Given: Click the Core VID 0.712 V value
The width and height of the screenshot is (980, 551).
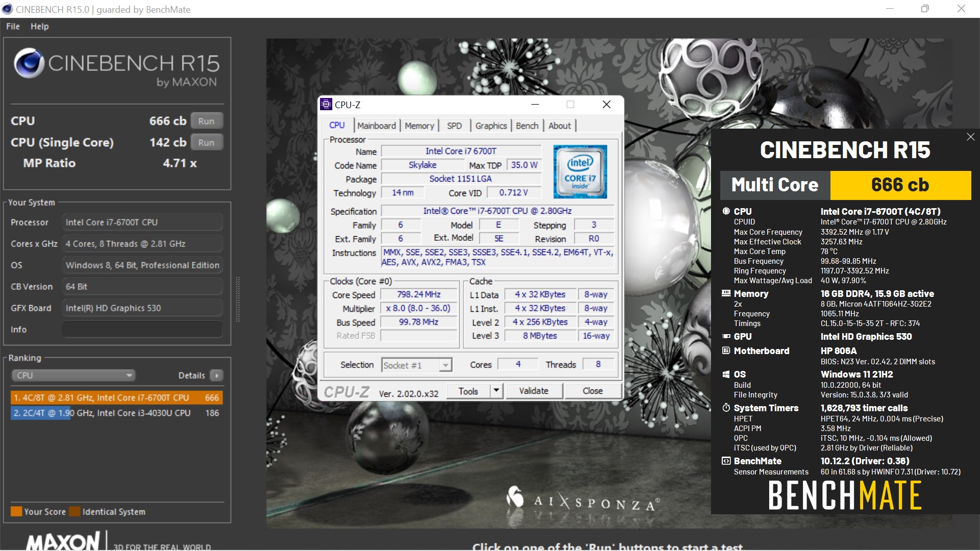Looking at the screenshot, I should tap(513, 192).
